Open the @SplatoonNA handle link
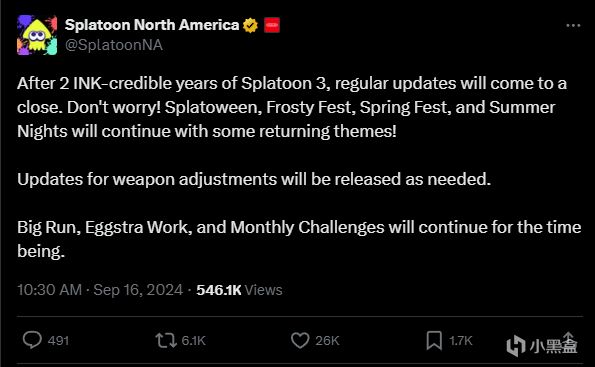This screenshot has height=367, width=595. pyautogui.click(x=113, y=45)
